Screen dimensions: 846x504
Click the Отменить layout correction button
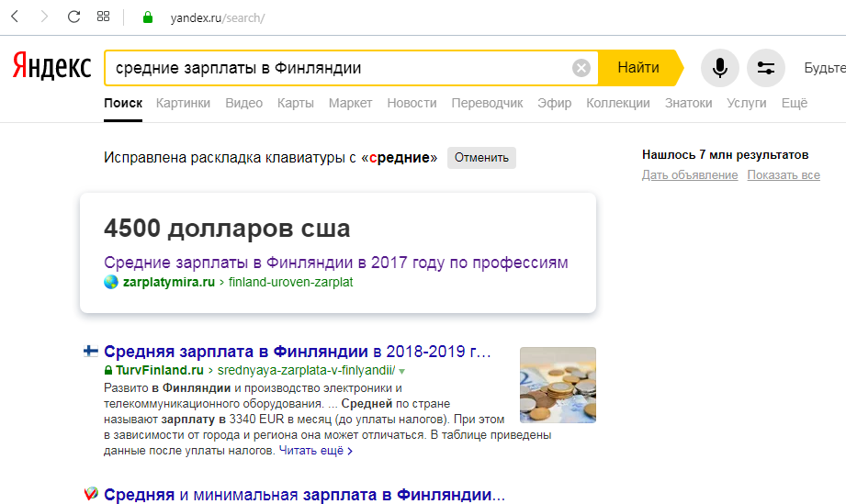481,157
